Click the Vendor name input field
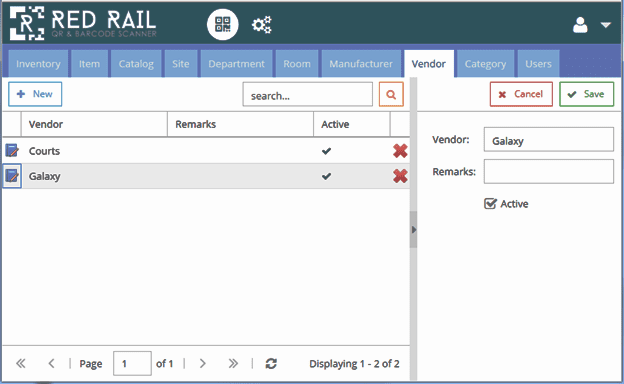Viewport: 624px width, 384px height. 549,139
